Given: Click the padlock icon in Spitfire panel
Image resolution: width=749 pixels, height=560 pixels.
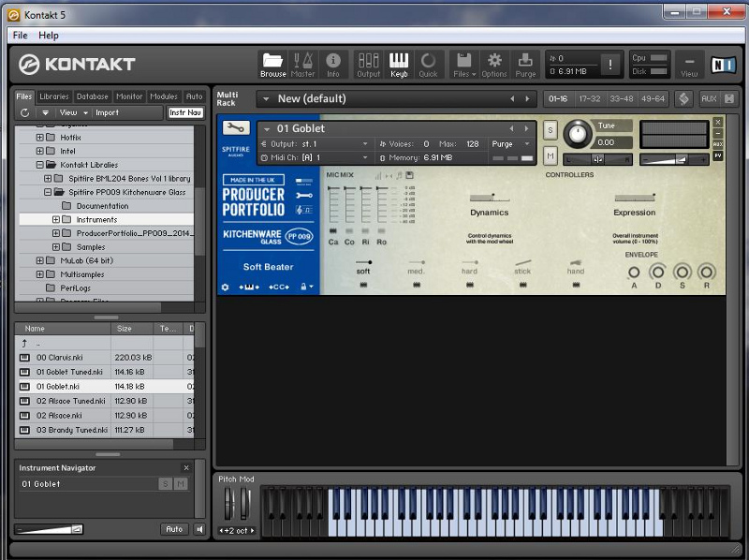Looking at the screenshot, I should [x=303, y=287].
